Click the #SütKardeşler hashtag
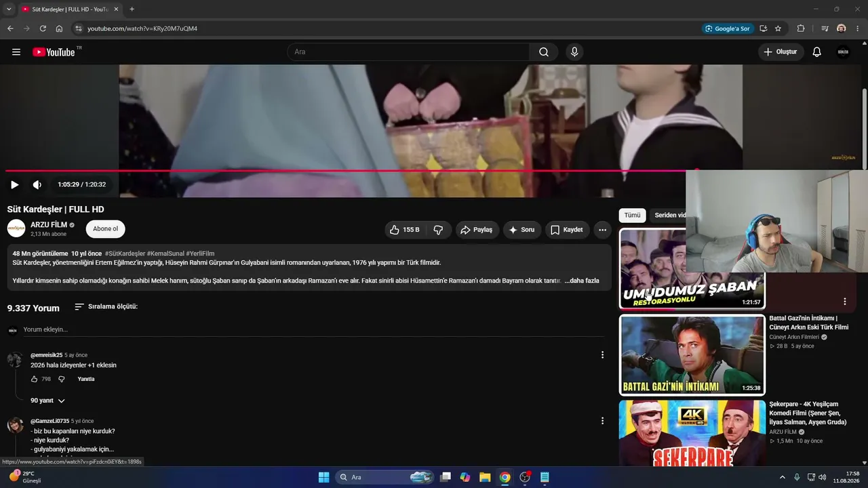 125,253
